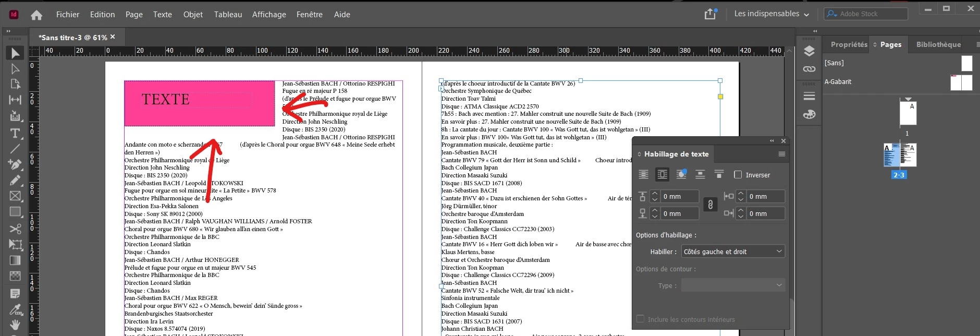Expand the tools panel double arrow
The height and width of the screenshot is (336, 980).
[x=8, y=31]
